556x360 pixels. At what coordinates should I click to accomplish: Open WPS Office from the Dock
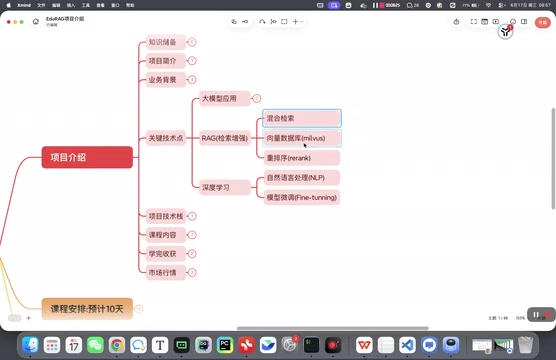[x=364, y=345]
